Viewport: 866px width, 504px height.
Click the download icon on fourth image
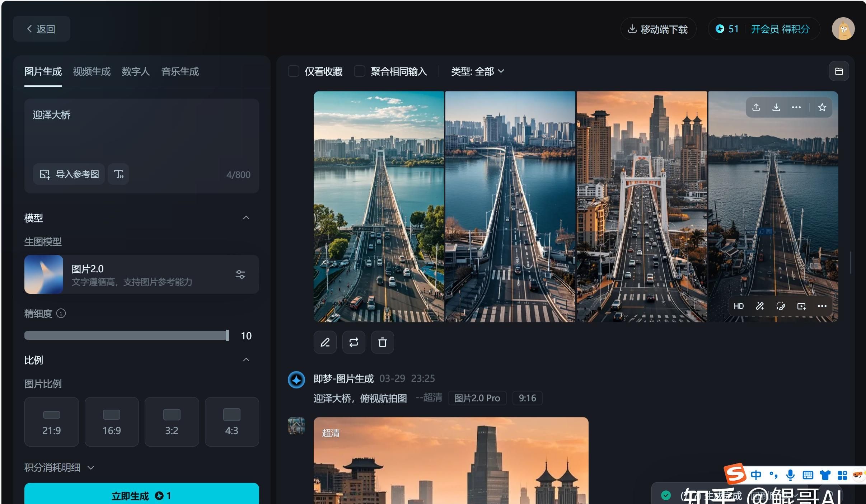tap(776, 107)
